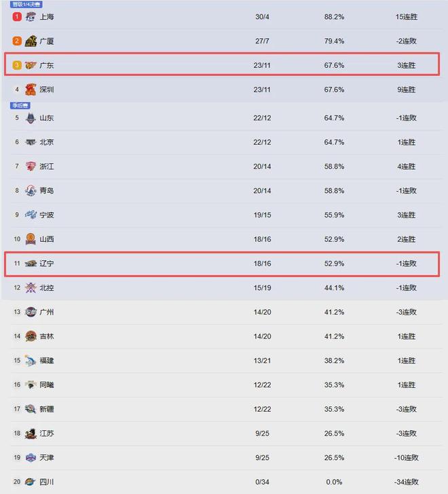Open the 宁波 team name link
The image size is (448, 494).
[x=47, y=215]
